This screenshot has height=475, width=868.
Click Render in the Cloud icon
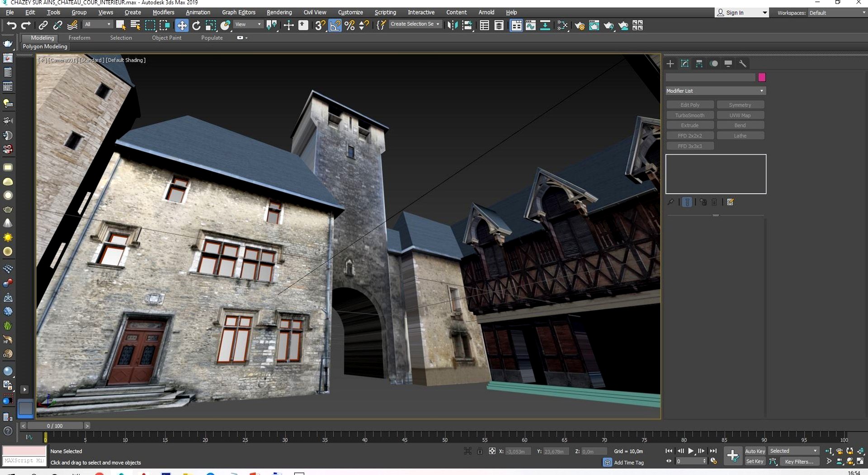pos(623,25)
